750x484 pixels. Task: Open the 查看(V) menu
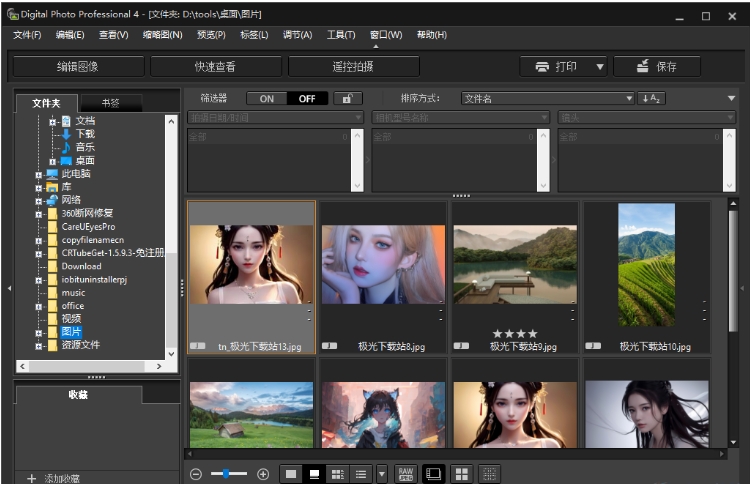113,35
